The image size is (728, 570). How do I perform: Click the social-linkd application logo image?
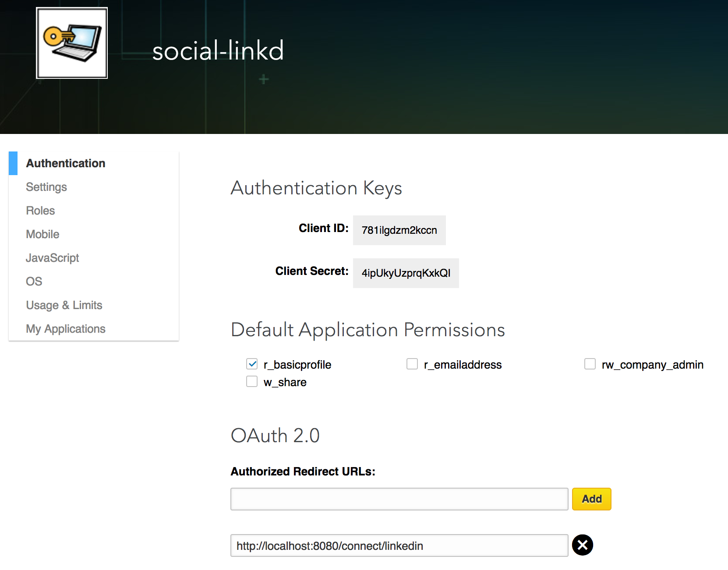pos(72,43)
